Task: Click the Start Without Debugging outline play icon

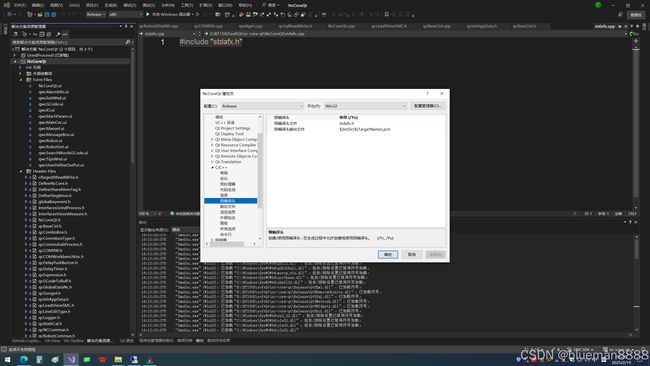Action: 198,15
